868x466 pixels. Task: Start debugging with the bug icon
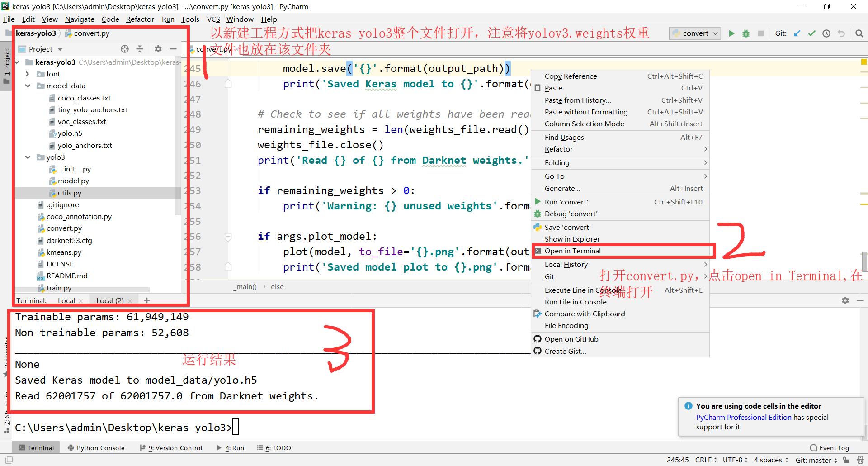pyautogui.click(x=746, y=33)
